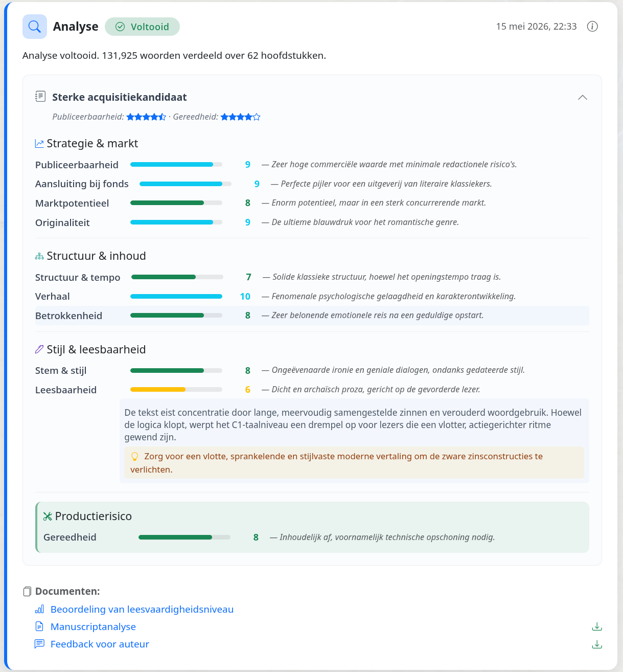Open the Feedback voor auteur link
The width and height of the screenshot is (623, 672).
tap(100, 644)
